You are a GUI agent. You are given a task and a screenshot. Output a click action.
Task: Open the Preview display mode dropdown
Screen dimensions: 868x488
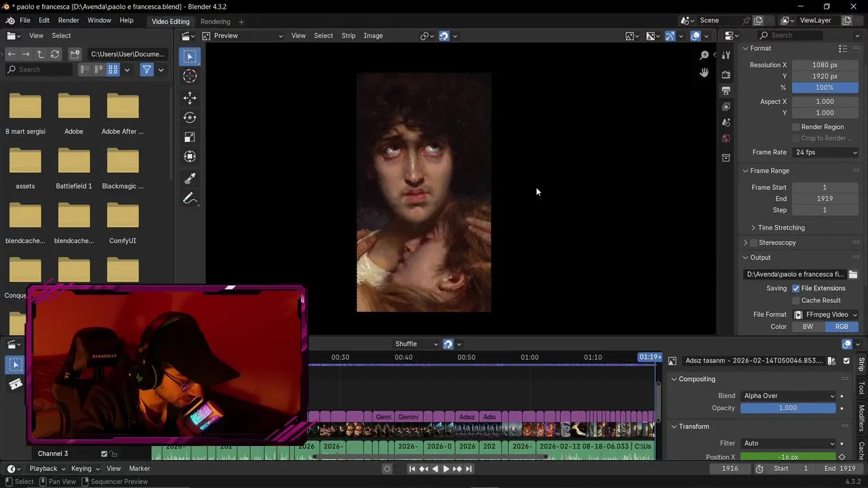[242, 36]
